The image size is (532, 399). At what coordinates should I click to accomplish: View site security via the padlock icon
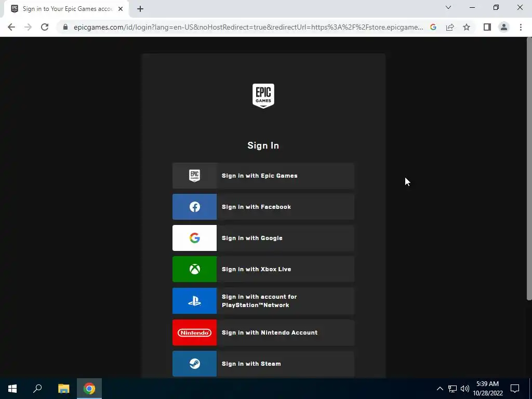65,27
